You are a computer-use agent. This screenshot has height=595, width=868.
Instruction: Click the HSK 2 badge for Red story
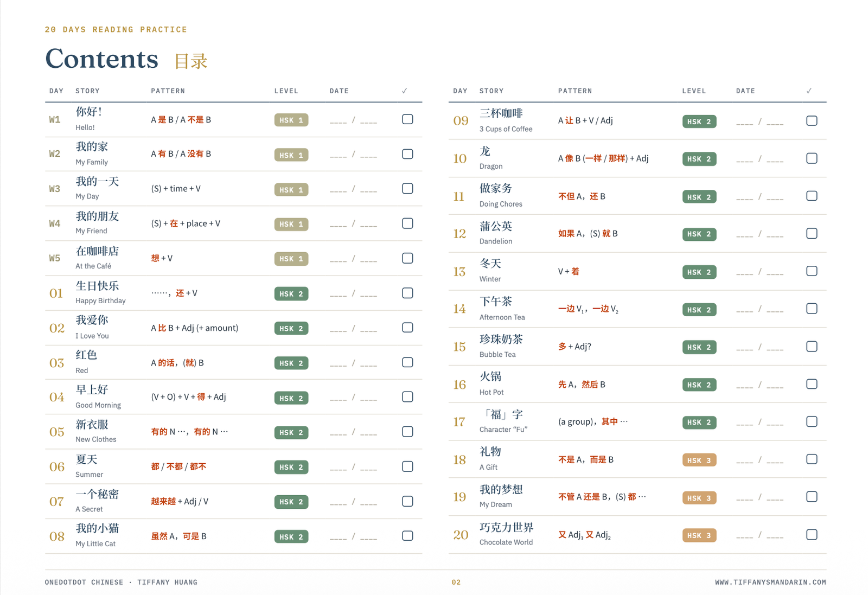click(x=291, y=363)
